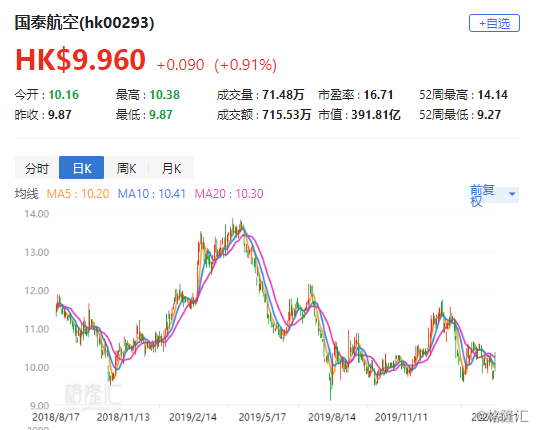The width and height of the screenshot is (536, 430).
Task: Toggle the MA10 moving average label
Action: click(x=152, y=194)
